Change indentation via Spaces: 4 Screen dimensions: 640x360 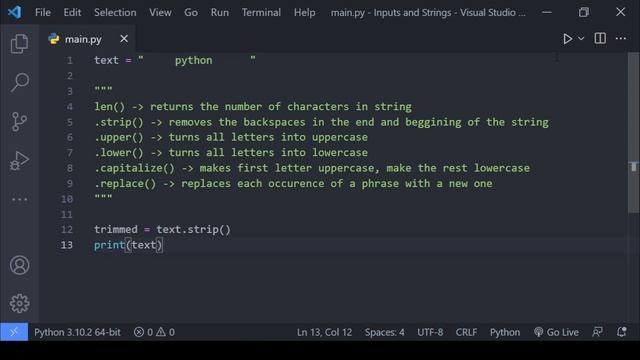pyautogui.click(x=384, y=332)
